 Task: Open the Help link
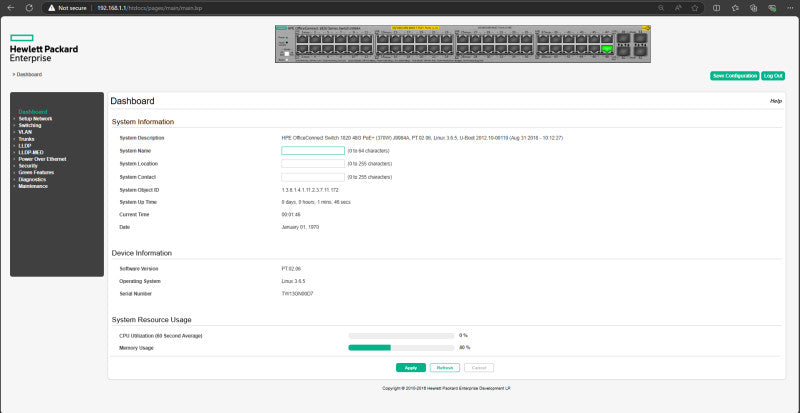click(x=776, y=101)
